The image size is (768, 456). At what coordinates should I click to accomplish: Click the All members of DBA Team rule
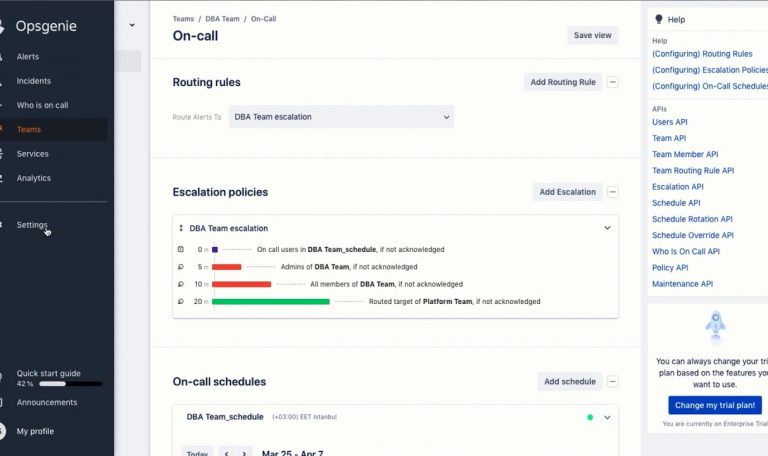(x=386, y=284)
